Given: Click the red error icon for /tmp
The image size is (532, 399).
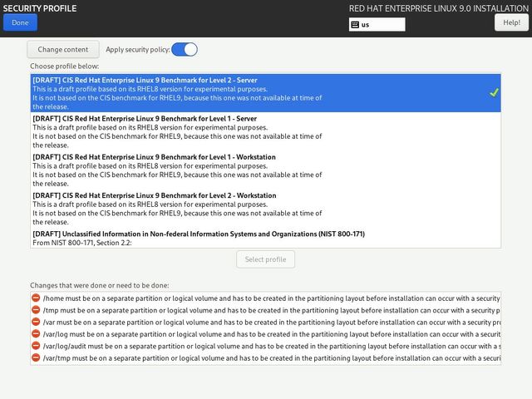Looking at the screenshot, I should (x=36, y=310).
